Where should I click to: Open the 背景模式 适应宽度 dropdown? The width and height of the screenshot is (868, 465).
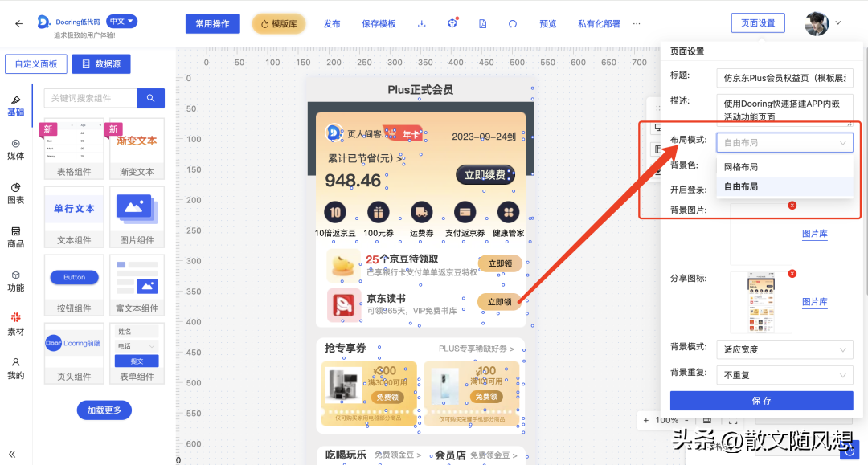point(784,349)
